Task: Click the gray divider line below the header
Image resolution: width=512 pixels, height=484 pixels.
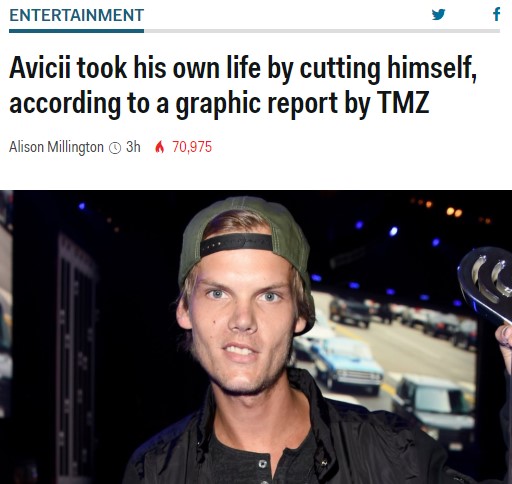Action: click(x=322, y=31)
